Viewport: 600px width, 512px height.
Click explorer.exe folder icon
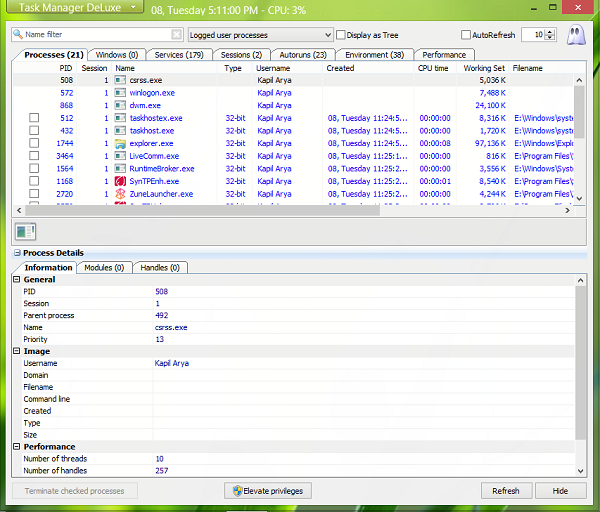tap(120, 143)
